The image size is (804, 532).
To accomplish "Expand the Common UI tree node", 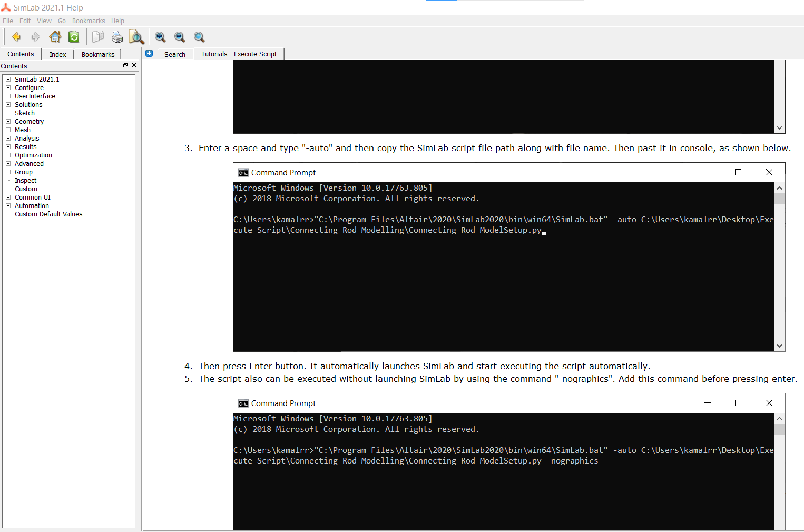I will [x=8, y=198].
